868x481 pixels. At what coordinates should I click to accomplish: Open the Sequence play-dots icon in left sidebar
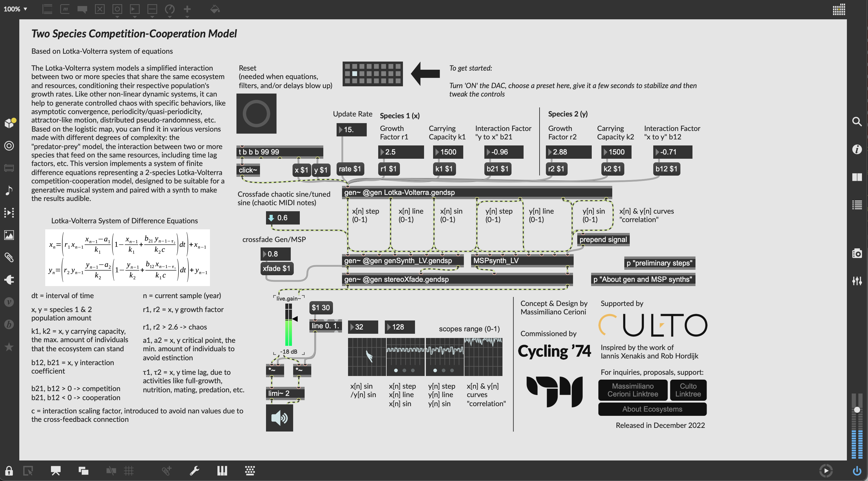pos(9,212)
